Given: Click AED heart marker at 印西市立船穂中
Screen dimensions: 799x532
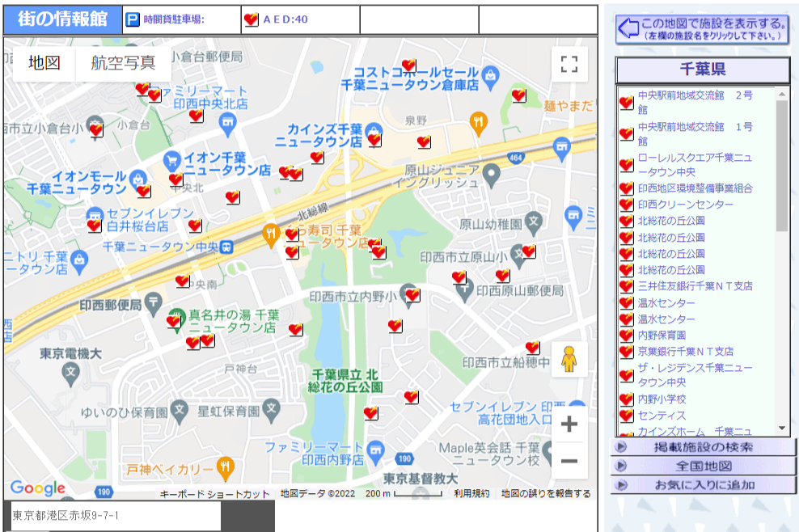Looking at the screenshot, I should point(532,347).
